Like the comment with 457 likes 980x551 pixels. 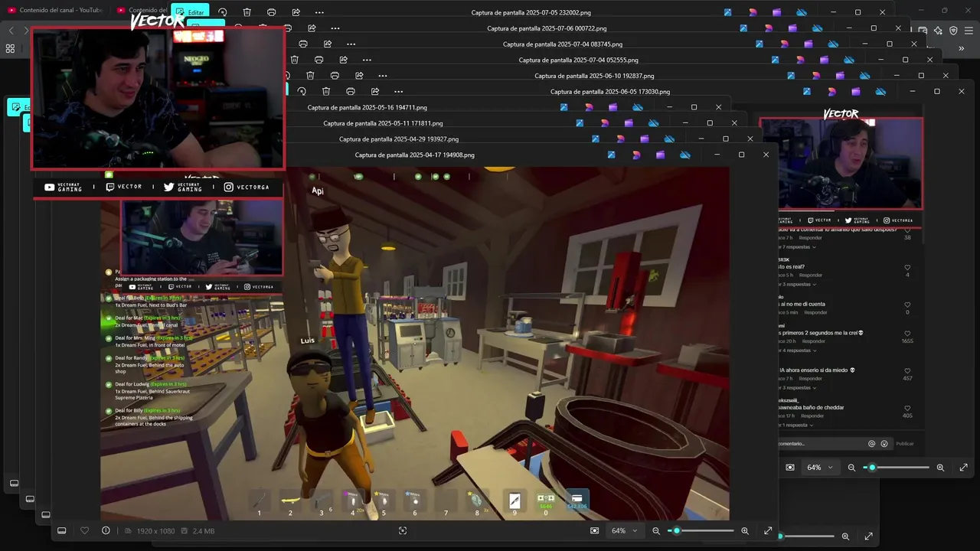(907, 370)
